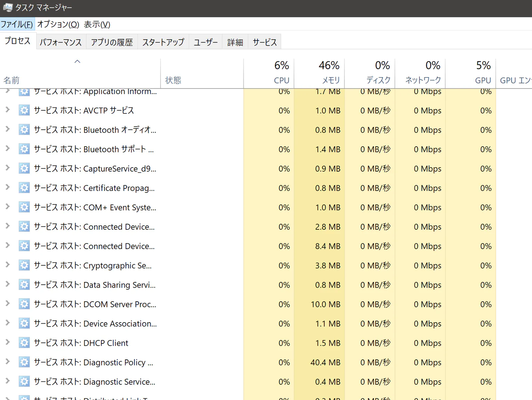Select the 40.4 MB memory cell
Screen dimensions: 532x400
point(319,362)
